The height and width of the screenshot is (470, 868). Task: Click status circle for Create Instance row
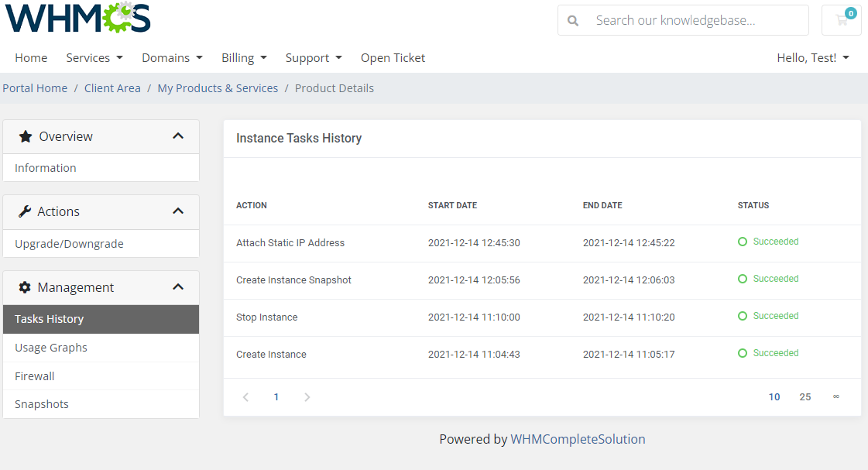tap(743, 352)
